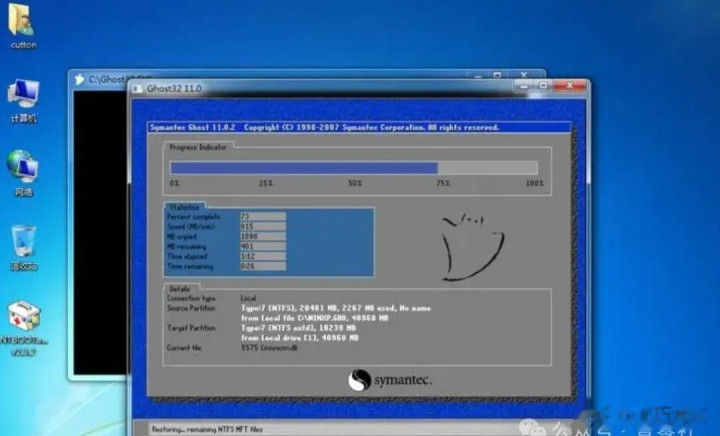Click the Progress Indicator label
The width and height of the screenshot is (720, 436).
click(x=198, y=147)
